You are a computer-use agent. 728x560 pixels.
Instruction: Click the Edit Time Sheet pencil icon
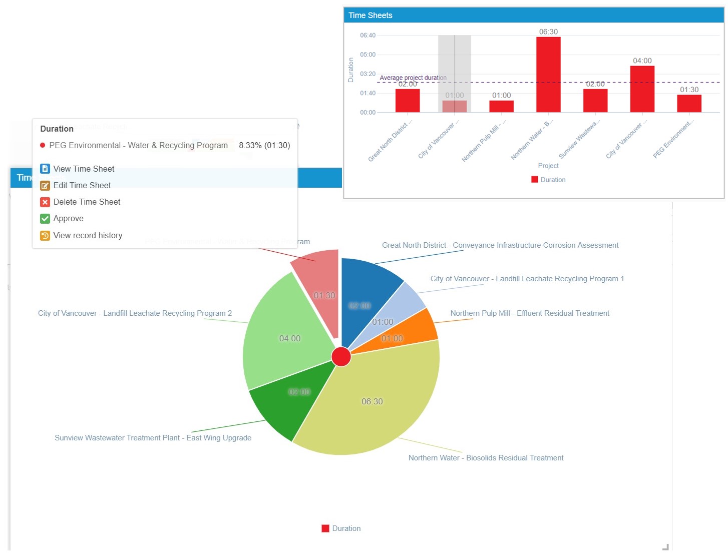45,186
